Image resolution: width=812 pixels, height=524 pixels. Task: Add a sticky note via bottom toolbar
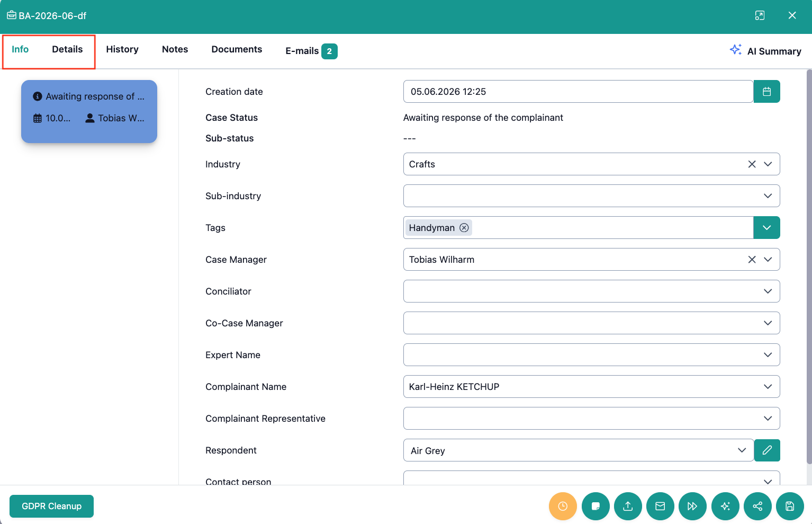coord(596,506)
